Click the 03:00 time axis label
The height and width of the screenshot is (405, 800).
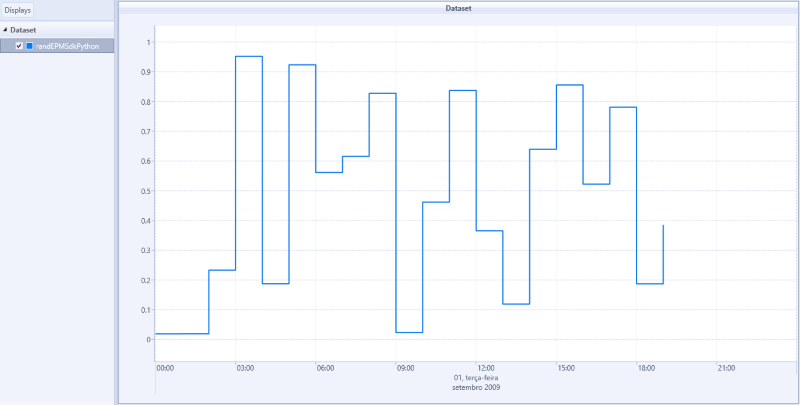[245, 368]
